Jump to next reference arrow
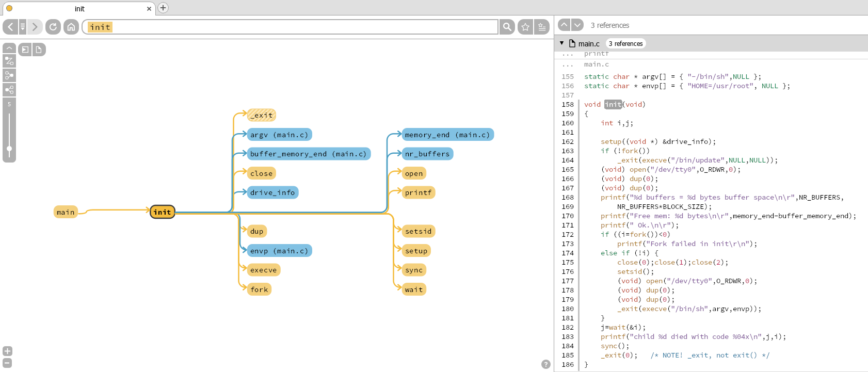Screen dimensions: 868x372 coord(577,25)
